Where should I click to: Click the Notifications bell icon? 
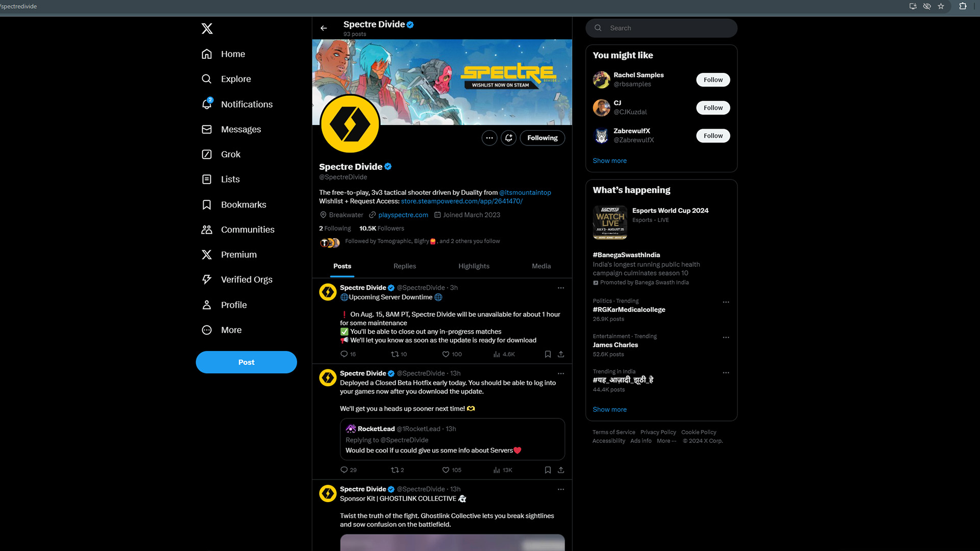pyautogui.click(x=207, y=104)
